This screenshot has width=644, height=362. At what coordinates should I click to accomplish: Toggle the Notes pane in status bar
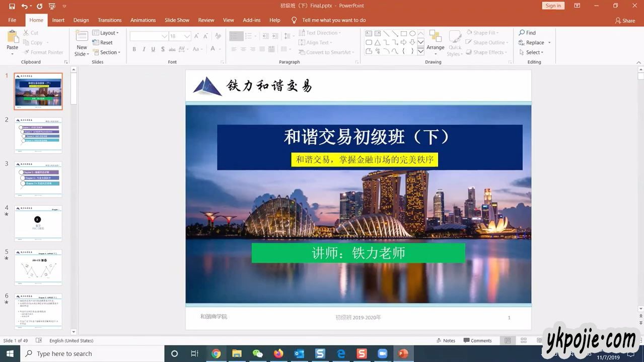[x=446, y=341]
